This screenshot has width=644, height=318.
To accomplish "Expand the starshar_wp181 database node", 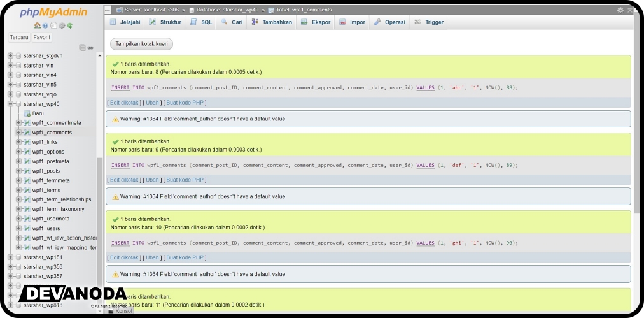I will pyautogui.click(x=11, y=257).
